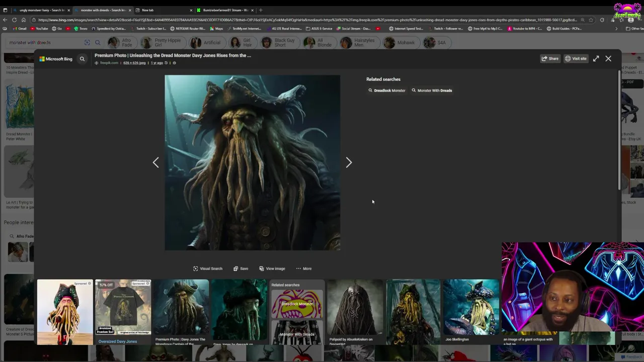This screenshot has width=644, height=362.
Task: Click the next image arrow
Action: [349, 162]
